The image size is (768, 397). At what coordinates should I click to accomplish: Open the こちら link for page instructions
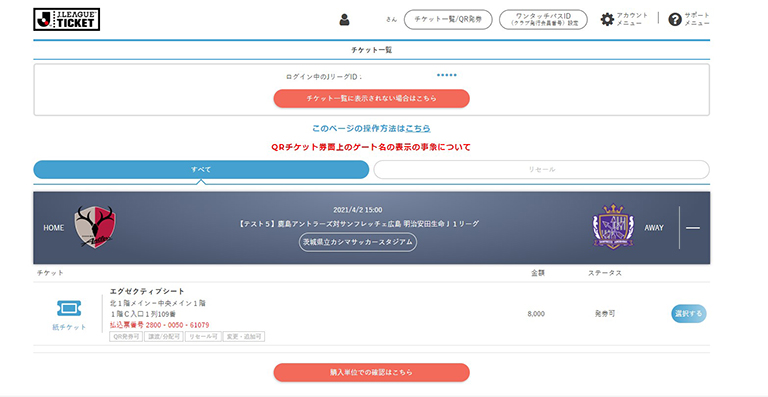(x=418, y=128)
